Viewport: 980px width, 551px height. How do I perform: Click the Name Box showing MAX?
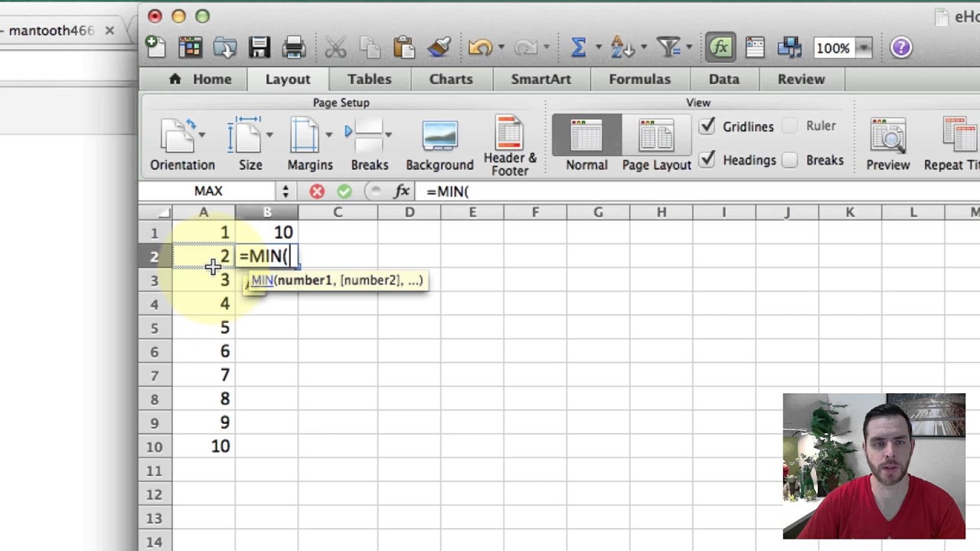(208, 191)
